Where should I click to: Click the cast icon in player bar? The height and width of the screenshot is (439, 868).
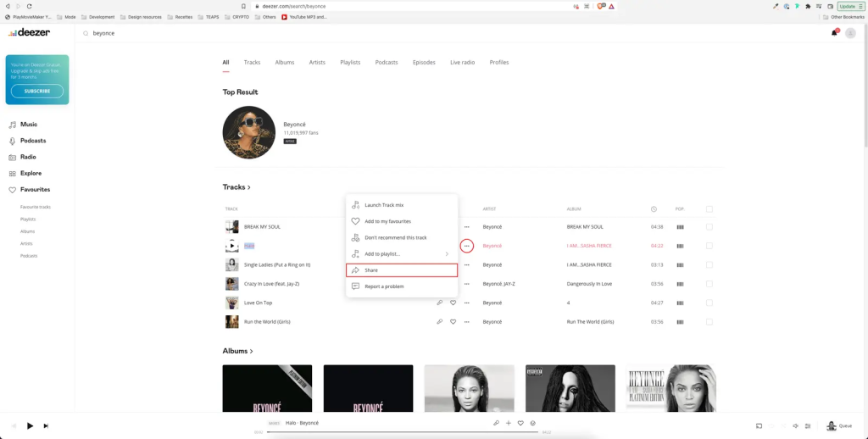point(759,425)
